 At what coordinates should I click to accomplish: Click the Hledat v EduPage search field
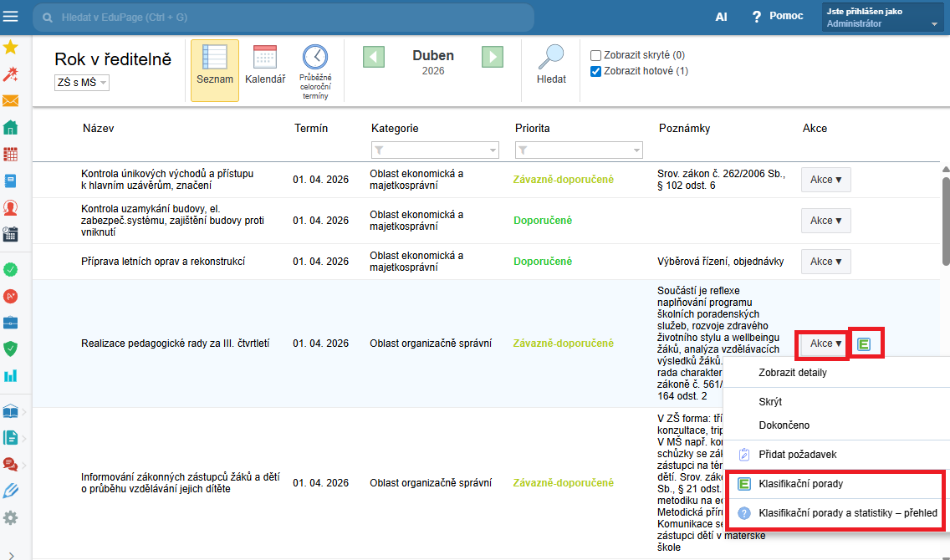[284, 17]
